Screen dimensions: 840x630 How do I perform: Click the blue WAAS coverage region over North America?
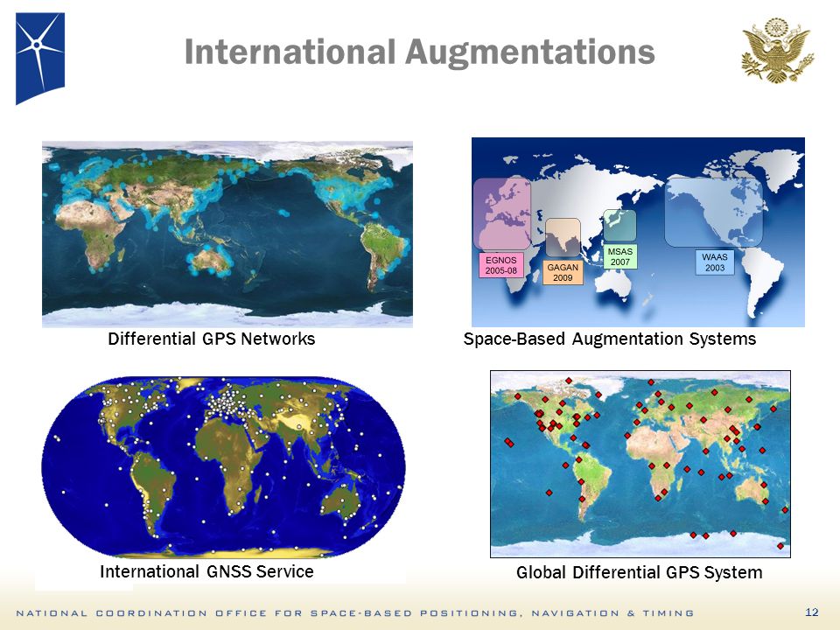coord(714,211)
